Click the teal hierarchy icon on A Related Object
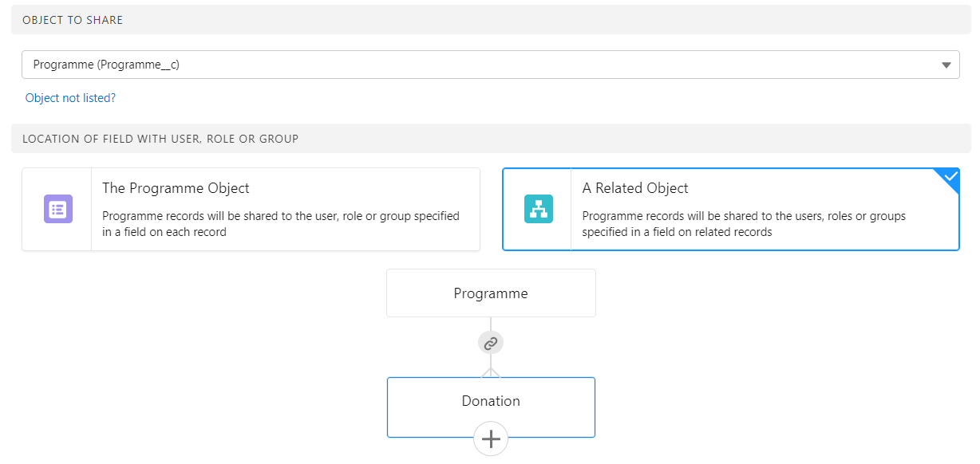The height and width of the screenshot is (464, 980). coord(537,209)
